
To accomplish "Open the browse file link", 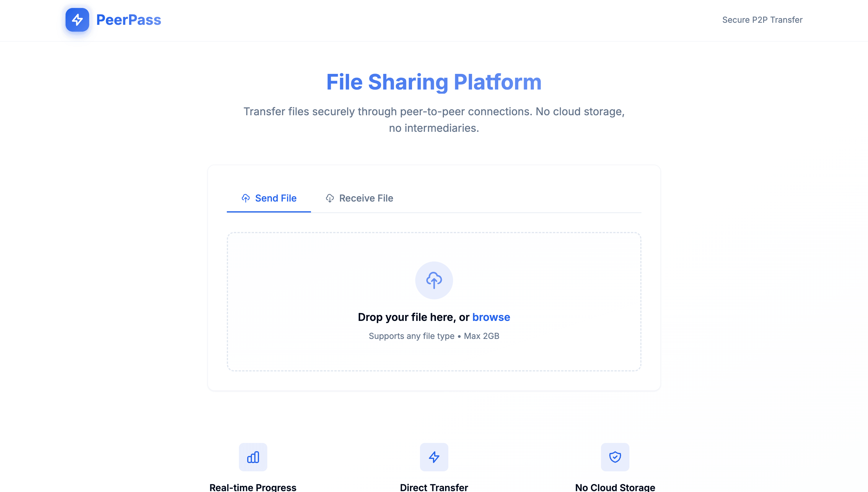I will pos(491,317).
